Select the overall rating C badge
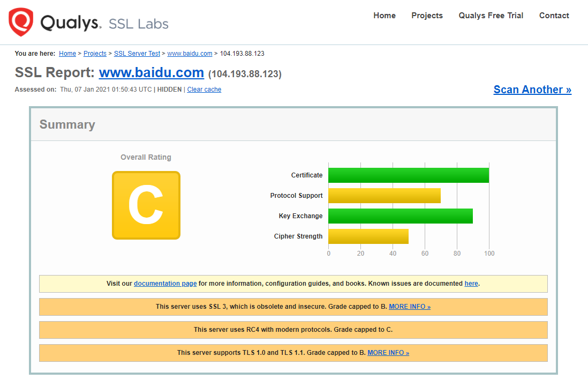 click(146, 205)
